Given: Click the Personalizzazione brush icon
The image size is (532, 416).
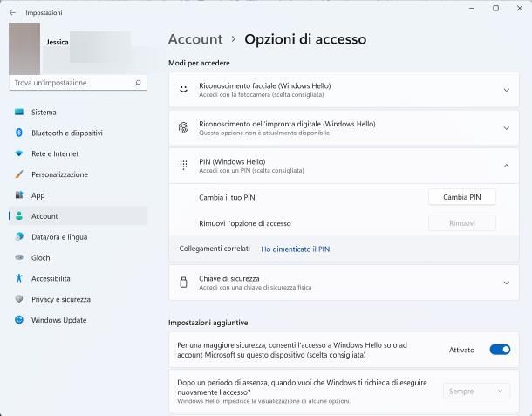Looking at the screenshot, I should coord(19,174).
